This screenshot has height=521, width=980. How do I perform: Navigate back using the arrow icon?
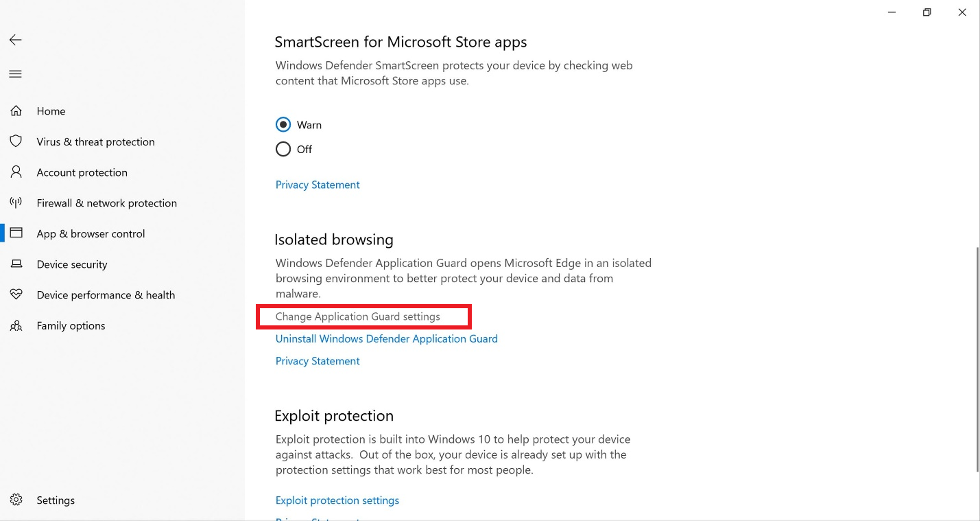(15, 40)
